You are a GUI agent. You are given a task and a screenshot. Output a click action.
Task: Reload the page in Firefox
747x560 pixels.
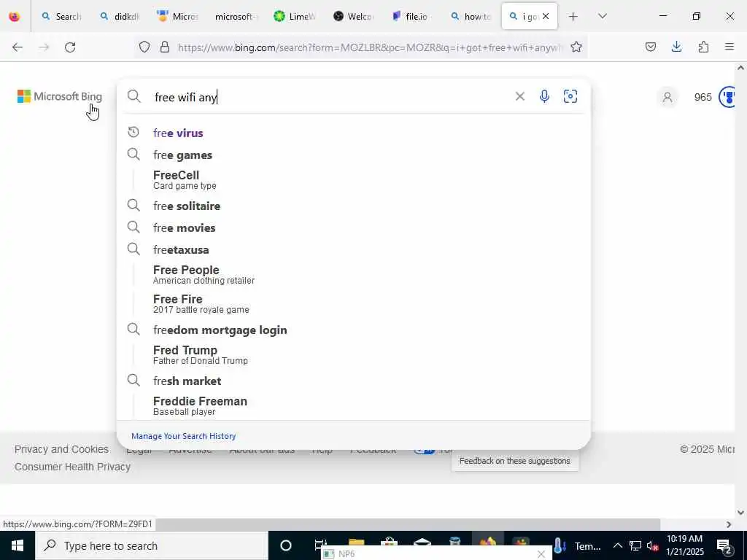click(x=70, y=47)
